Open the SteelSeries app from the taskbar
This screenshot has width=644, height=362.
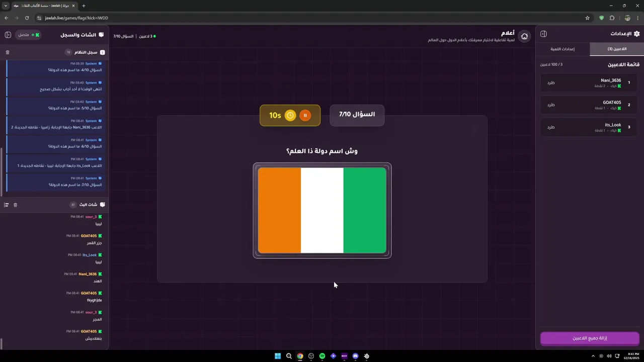coord(366,356)
